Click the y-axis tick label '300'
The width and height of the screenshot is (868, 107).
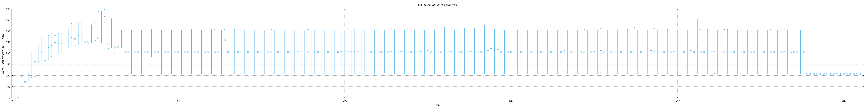8,31
